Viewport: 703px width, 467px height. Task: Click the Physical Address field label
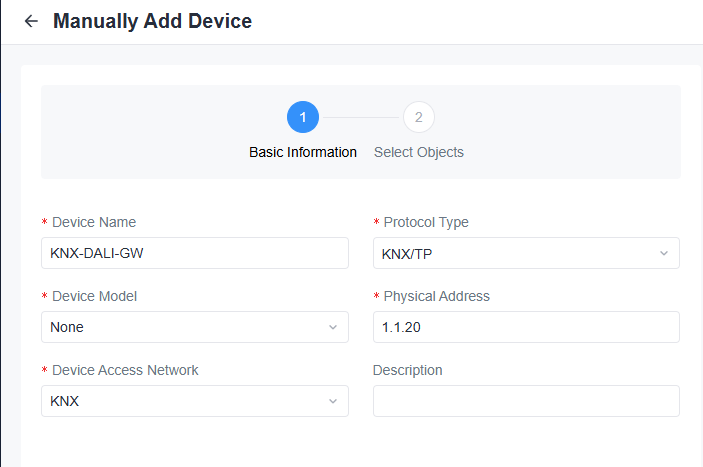[x=436, y=296]
